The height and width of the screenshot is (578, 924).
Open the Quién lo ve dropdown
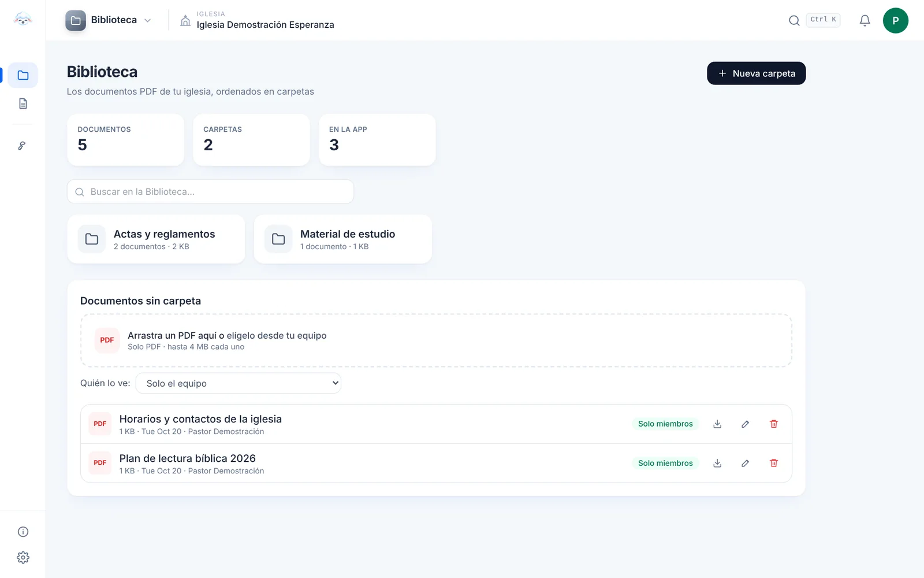[238, 383]
